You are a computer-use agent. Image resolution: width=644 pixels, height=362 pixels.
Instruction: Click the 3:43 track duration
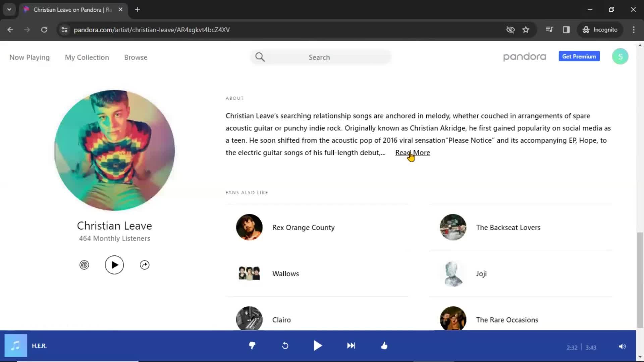tap(591, 348)
